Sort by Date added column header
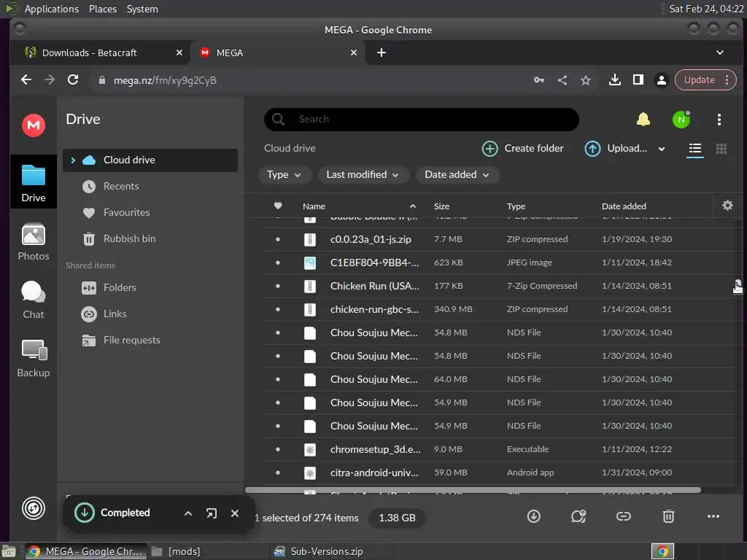Screen dimensions: 747x560 point(624,206)
